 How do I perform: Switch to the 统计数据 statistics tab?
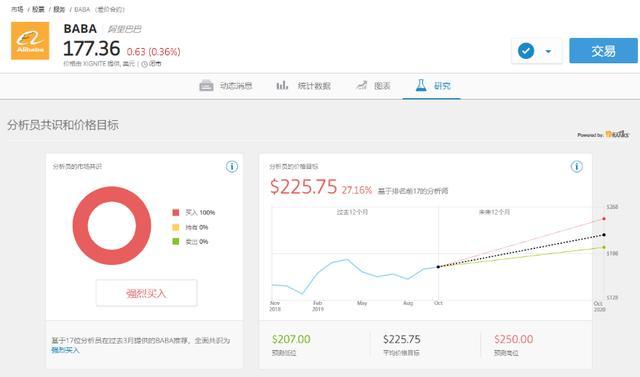point(314,86)
